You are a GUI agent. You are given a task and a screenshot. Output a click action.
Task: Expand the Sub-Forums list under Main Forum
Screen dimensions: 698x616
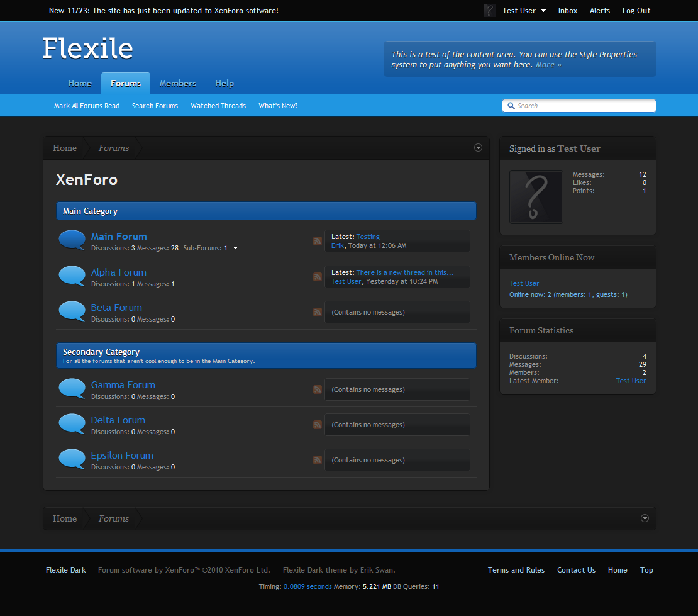click(235, 248)
